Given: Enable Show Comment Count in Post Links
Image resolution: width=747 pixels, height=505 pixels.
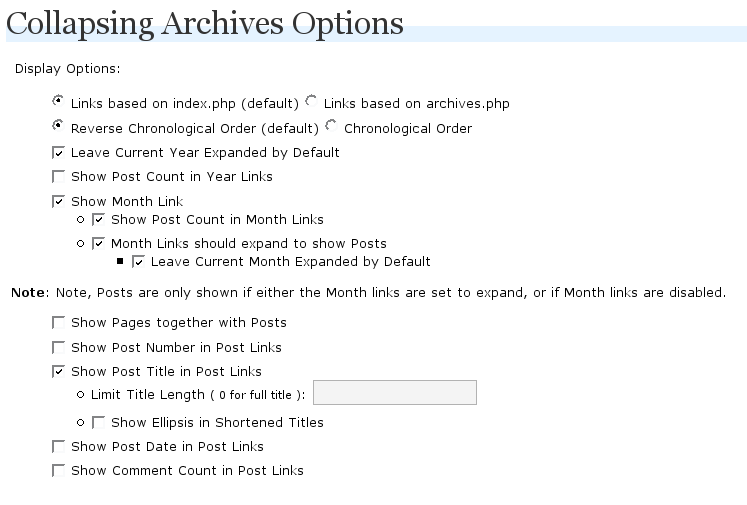Looking at the screenshot, I should tap(58, 471).
